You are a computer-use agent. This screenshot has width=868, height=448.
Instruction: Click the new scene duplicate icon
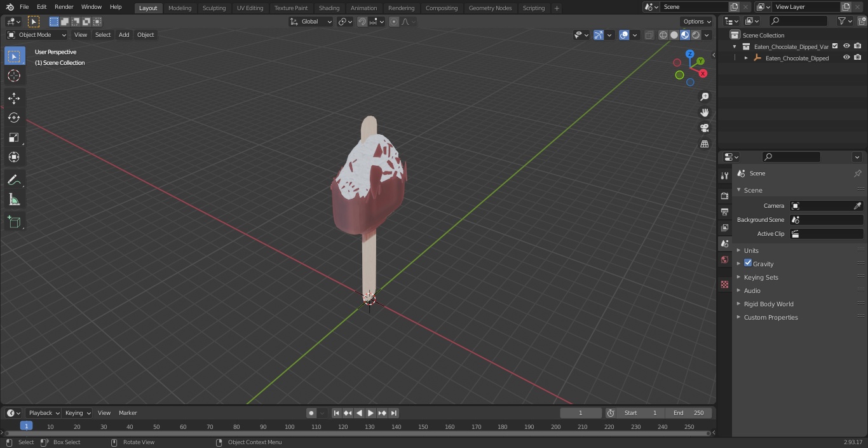tap(734, 7)
